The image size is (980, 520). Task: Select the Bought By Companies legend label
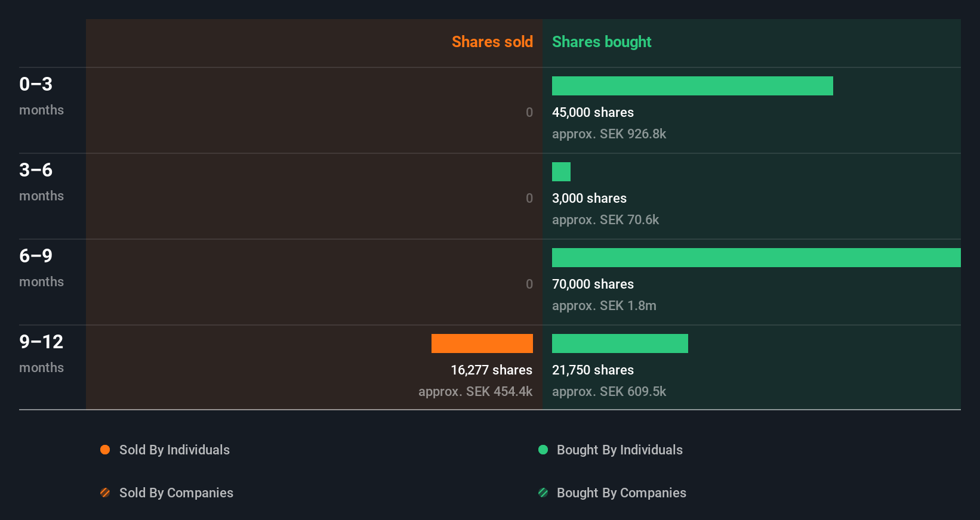(621, 493)
